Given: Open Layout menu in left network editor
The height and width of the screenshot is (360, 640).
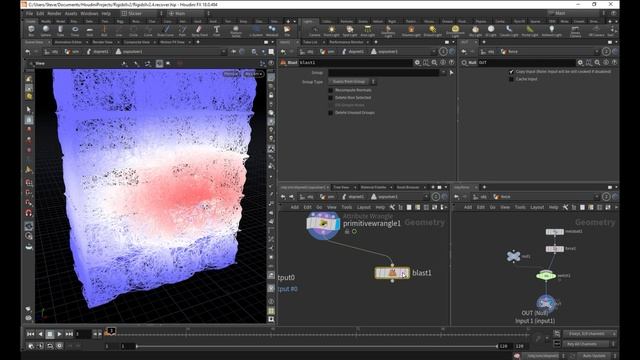Looking at the screenshot, I should point(364,207).
